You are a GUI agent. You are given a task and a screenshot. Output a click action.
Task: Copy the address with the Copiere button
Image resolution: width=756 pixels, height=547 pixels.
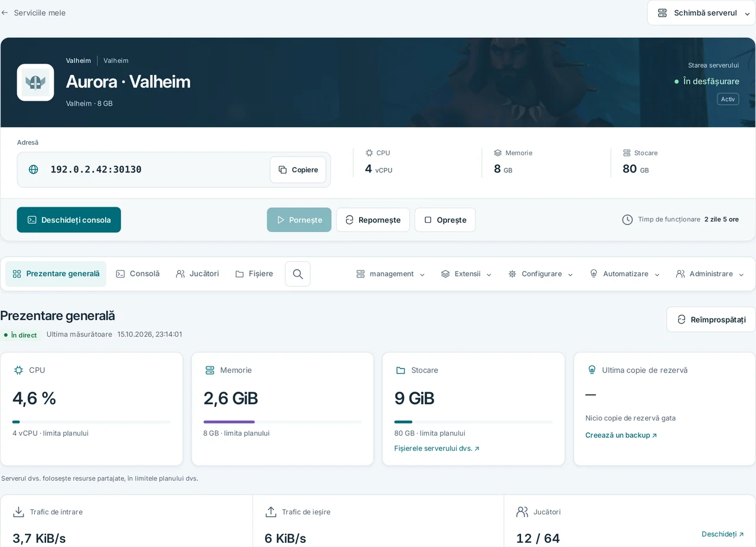[298, 170]
